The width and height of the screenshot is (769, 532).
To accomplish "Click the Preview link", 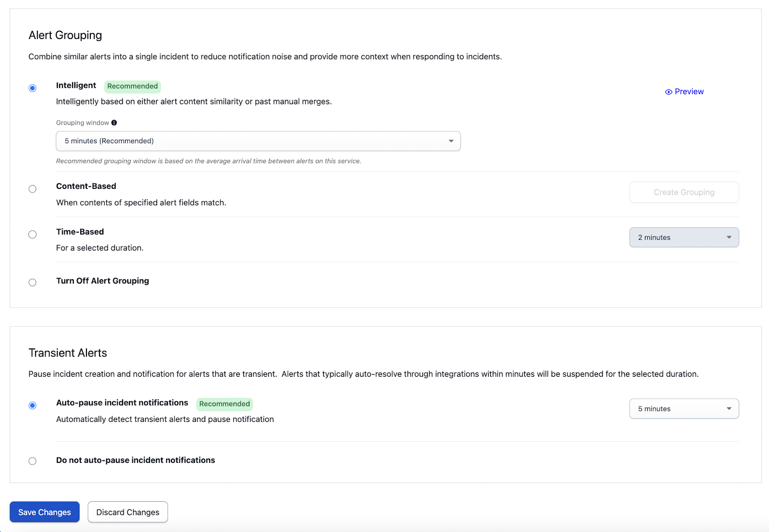I will click(689, 92).
